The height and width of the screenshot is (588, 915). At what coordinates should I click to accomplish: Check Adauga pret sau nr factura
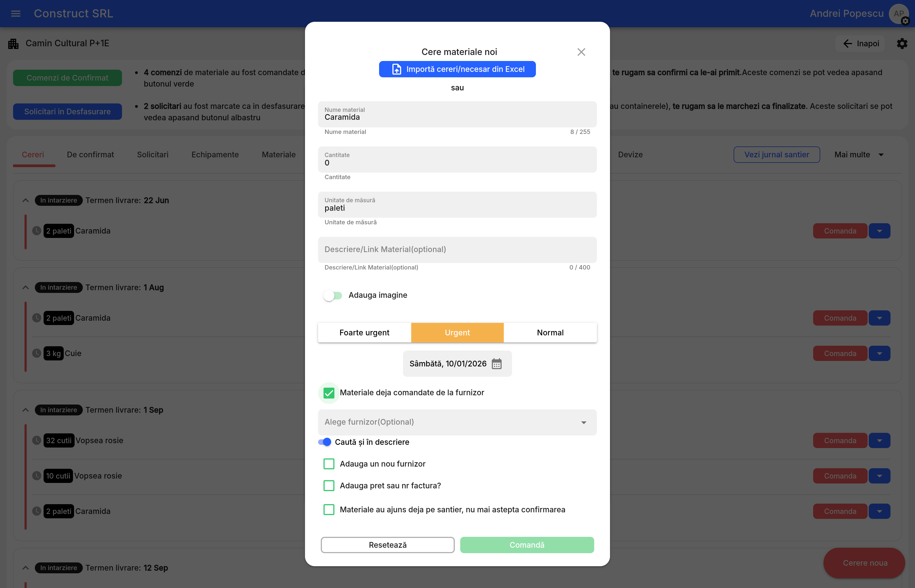coord(329,486)
